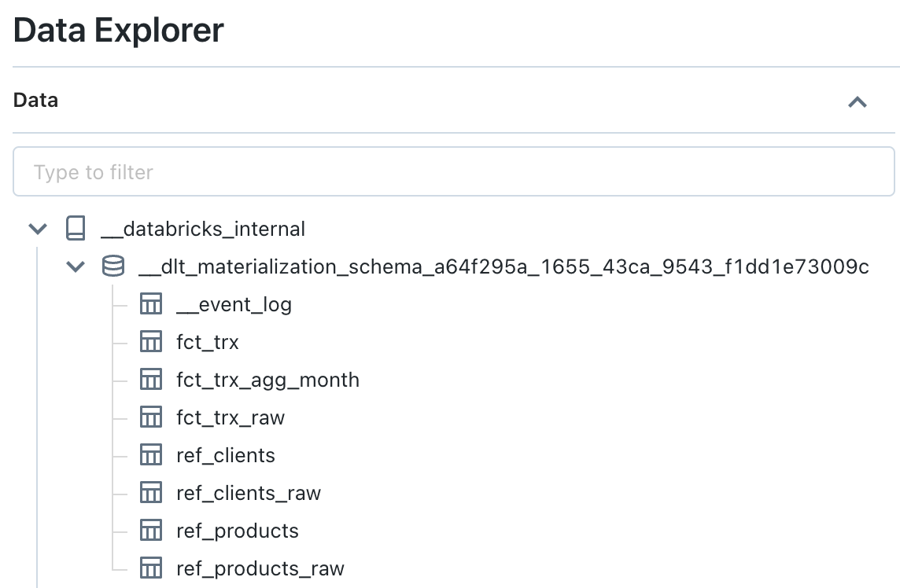
Task: Focus the Type to filter field
Action: [453, 171]
